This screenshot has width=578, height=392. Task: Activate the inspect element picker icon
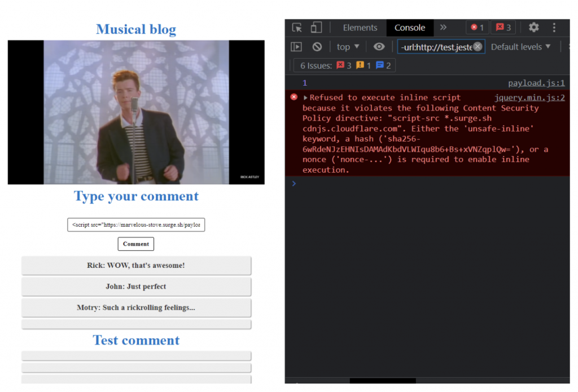(x=297, y=28)
